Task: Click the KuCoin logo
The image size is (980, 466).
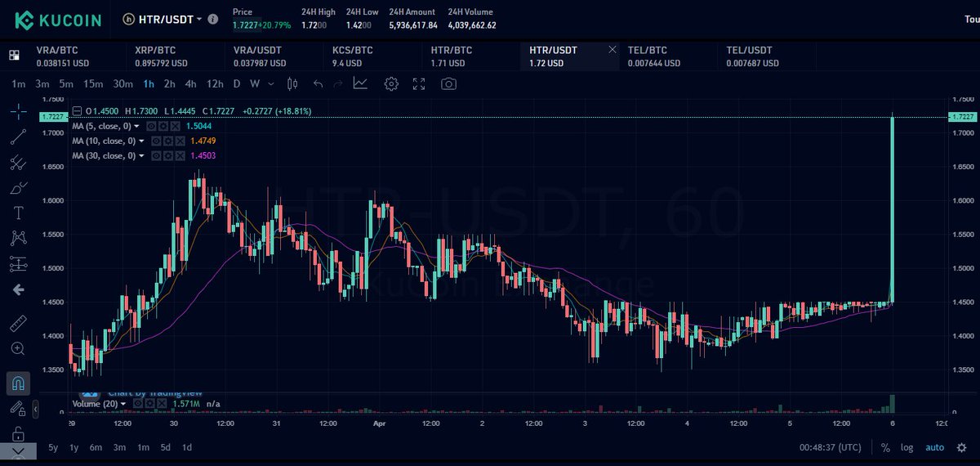Action: coord(60,19)
